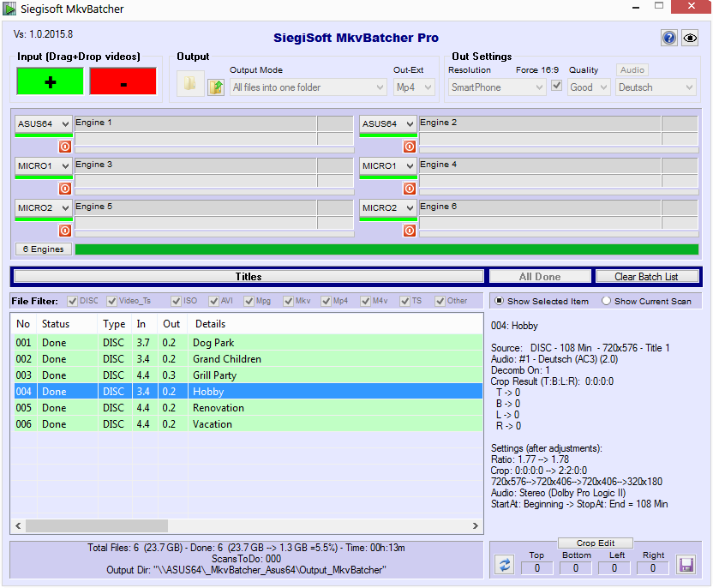The width and height of the screenshot is (713, 588).
Task: Toggle the ISO file filter checkbox
Action: (x=176, y=301)
